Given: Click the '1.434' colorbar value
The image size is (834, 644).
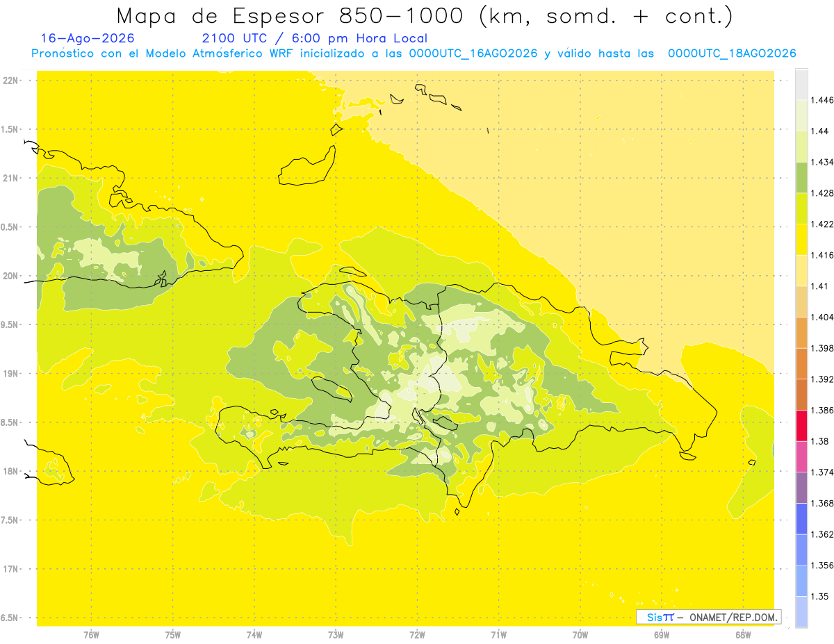Looking at the screenshot, I should click(x=822, y=162).
